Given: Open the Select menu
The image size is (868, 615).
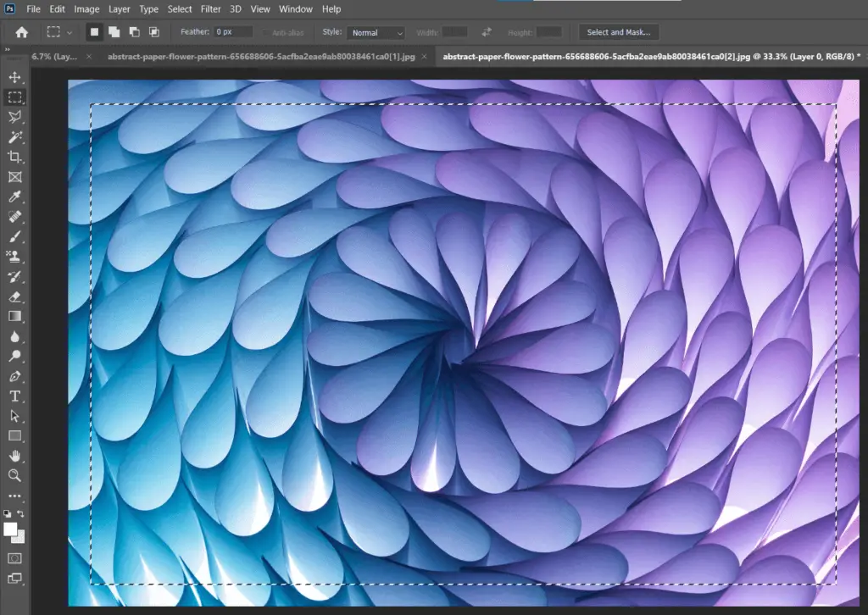Looking at the screenshot, I should [x=180, y=8].
